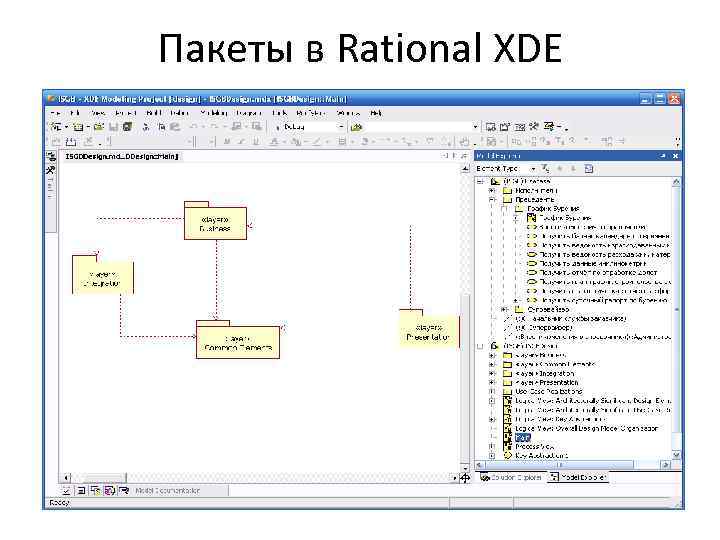Switch to the Model Explorer tab

click(x=579, y=478)
